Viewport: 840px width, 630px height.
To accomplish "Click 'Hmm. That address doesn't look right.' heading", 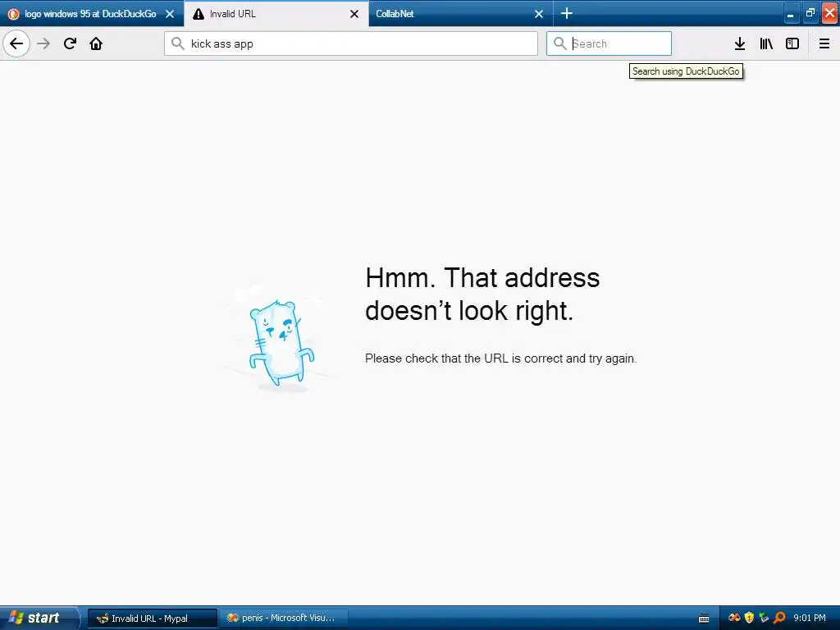I will [482, 294].
